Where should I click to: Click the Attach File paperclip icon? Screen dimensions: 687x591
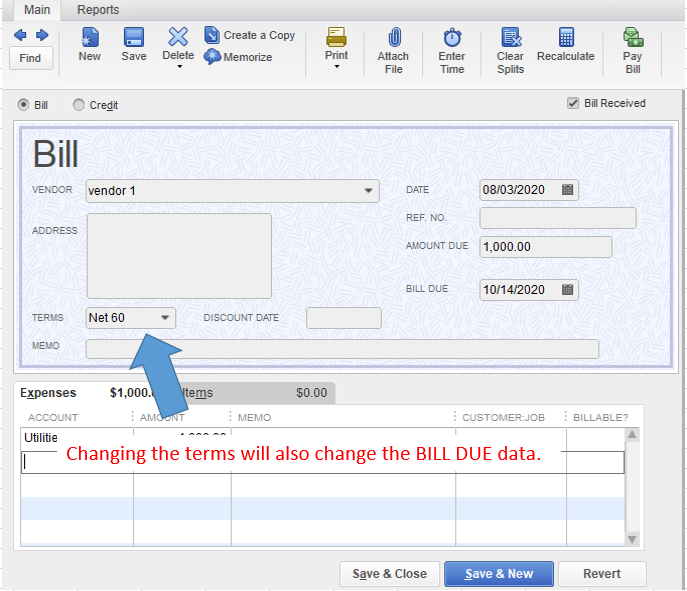click(x=394, y=37)
